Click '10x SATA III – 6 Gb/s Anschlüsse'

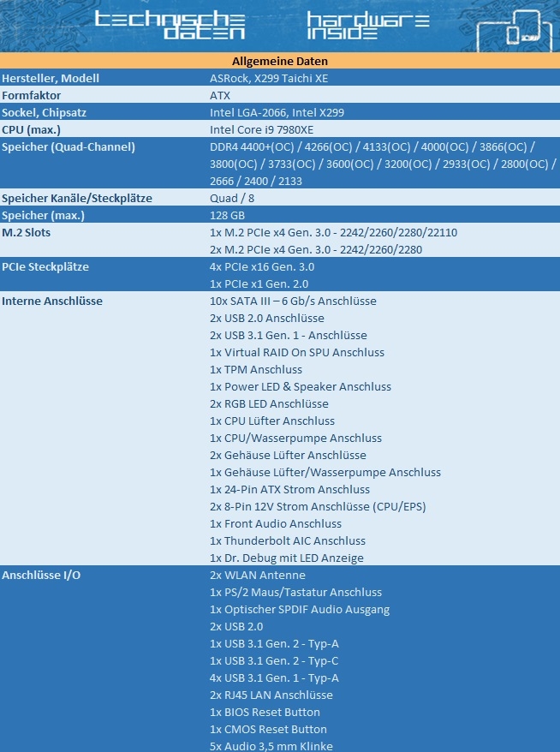click(293, 301)
